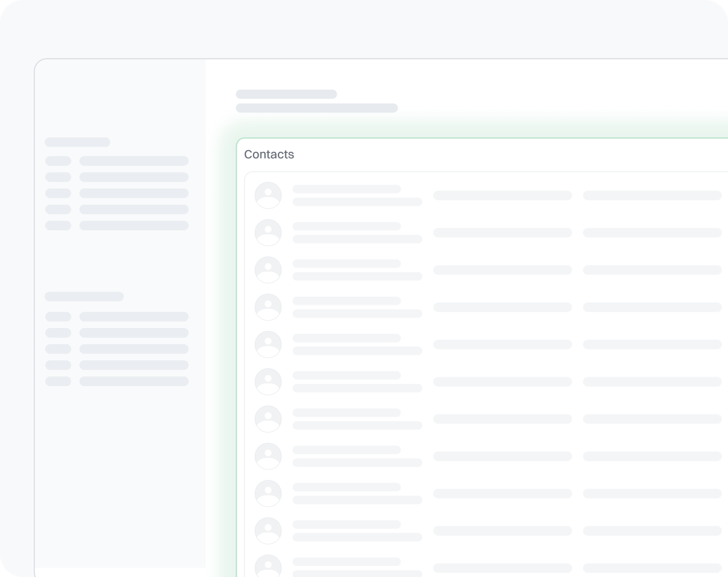Image resolution: width=728 pixels, height=577 pixels.
Task: Select last item in top sidebar group
Action: [134, 225]
